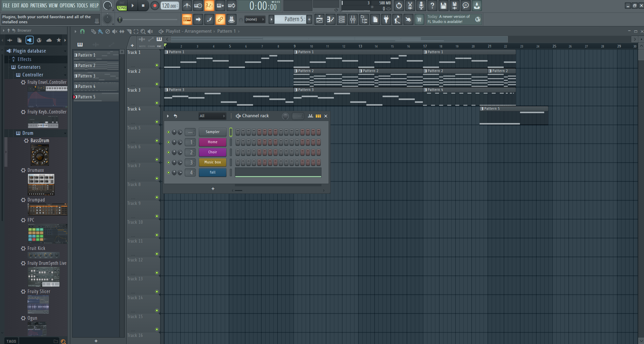
Task: Mute Track 1 using its green dot
Action: coord(157,65)
